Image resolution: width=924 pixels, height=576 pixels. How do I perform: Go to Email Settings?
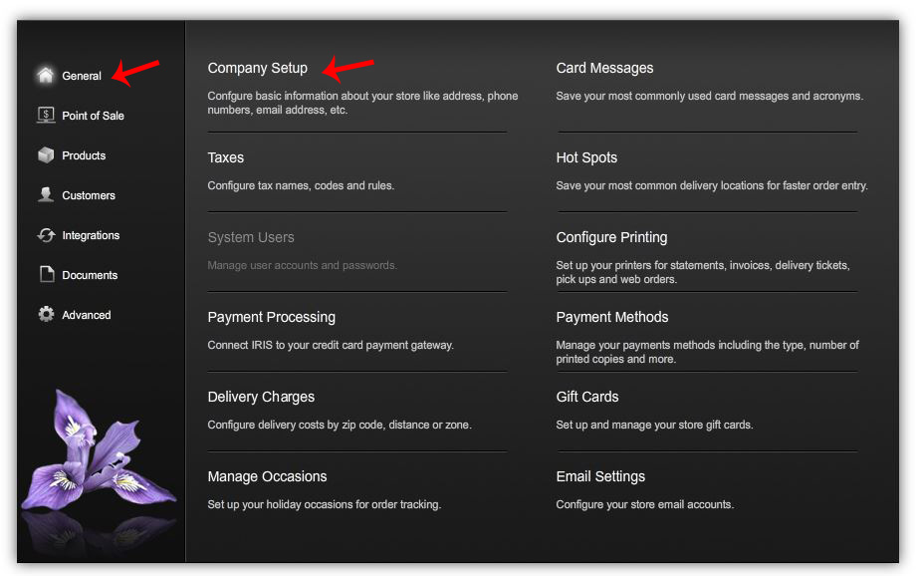[x=600, y=476]
